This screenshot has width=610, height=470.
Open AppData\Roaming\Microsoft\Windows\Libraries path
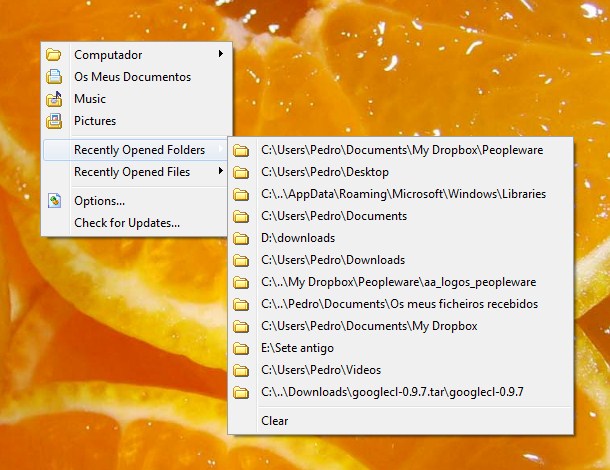point(400,194)
